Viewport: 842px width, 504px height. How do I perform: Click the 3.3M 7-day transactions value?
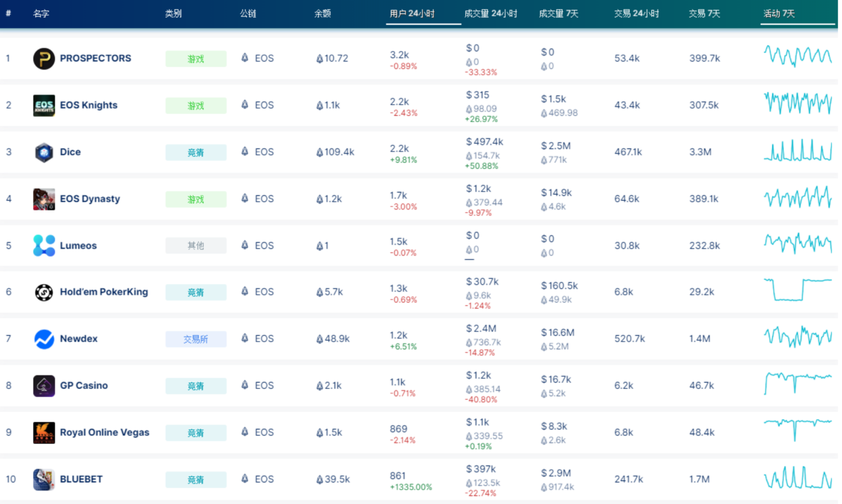(x=700, y=152)
